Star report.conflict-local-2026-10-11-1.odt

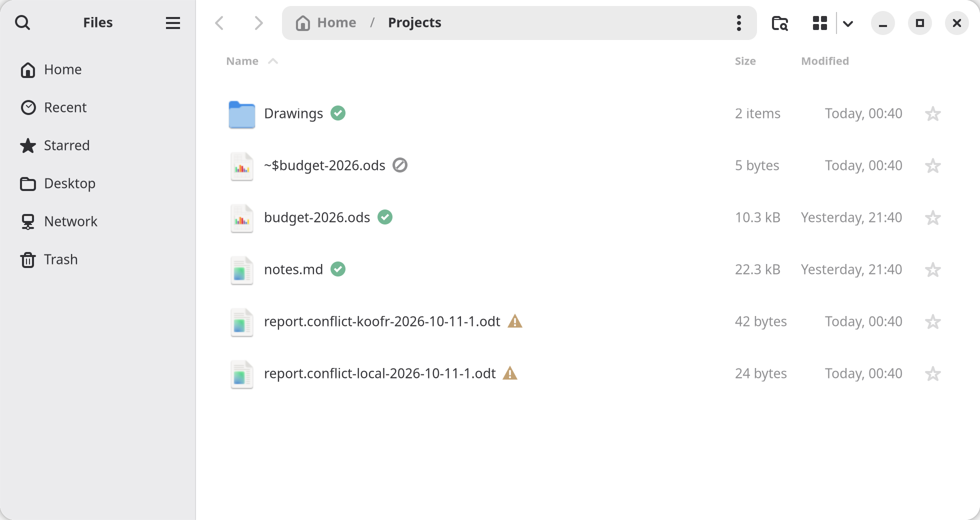933,373
